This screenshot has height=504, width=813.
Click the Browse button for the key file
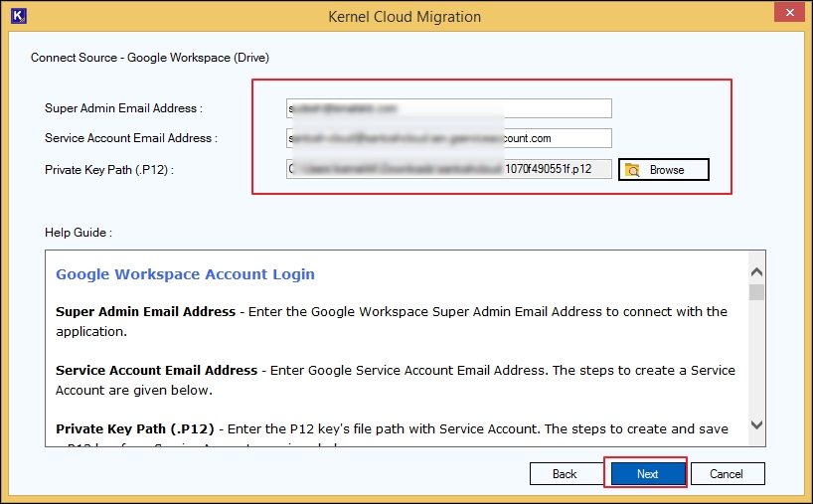[x=663, y=170]
